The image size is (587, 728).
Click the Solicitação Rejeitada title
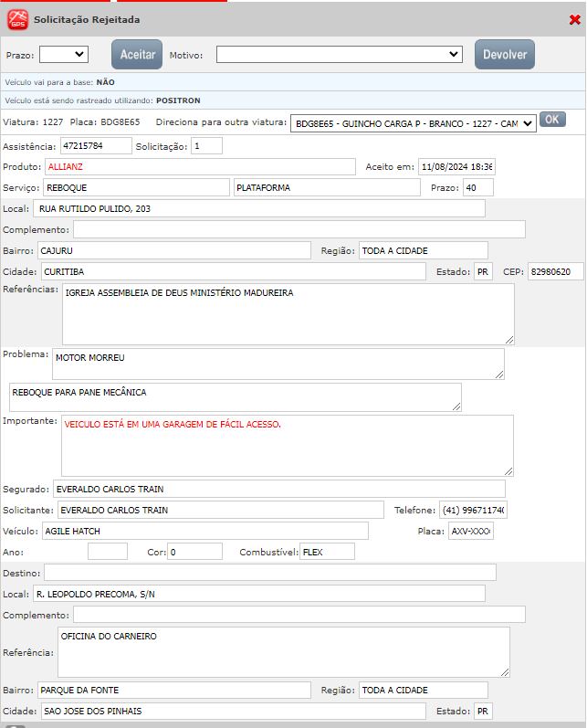pyautogui.click(x=87, y=19)
